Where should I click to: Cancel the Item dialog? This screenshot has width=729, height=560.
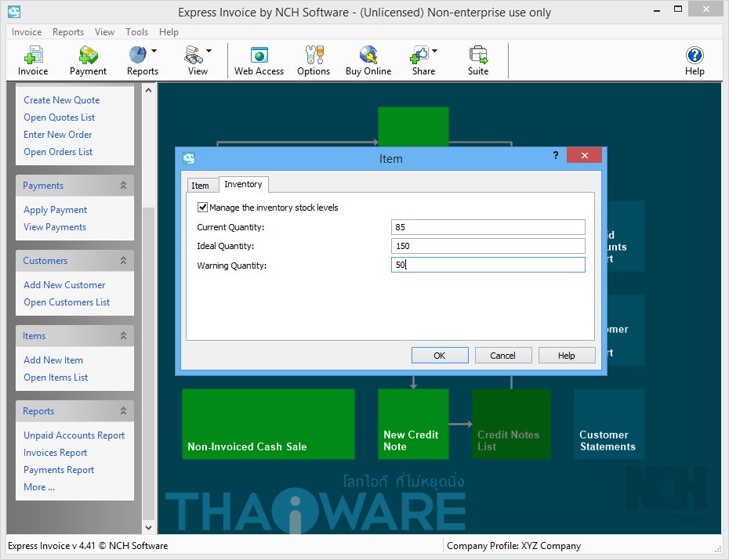tap(502, 356)
